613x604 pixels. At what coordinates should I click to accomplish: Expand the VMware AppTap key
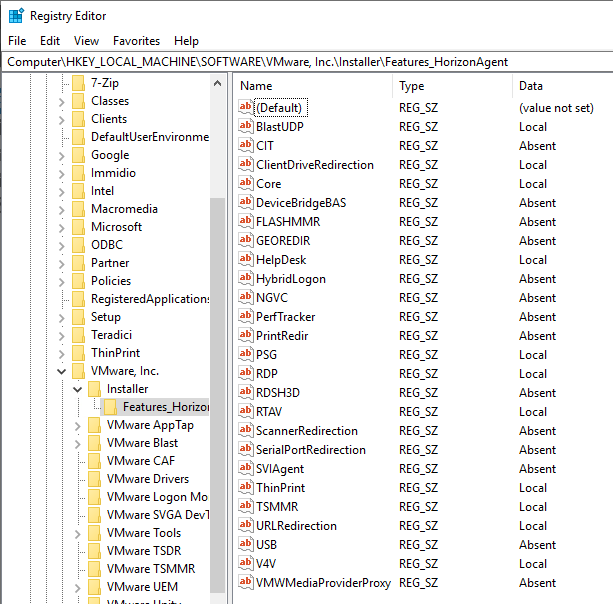tap(77, 426)
